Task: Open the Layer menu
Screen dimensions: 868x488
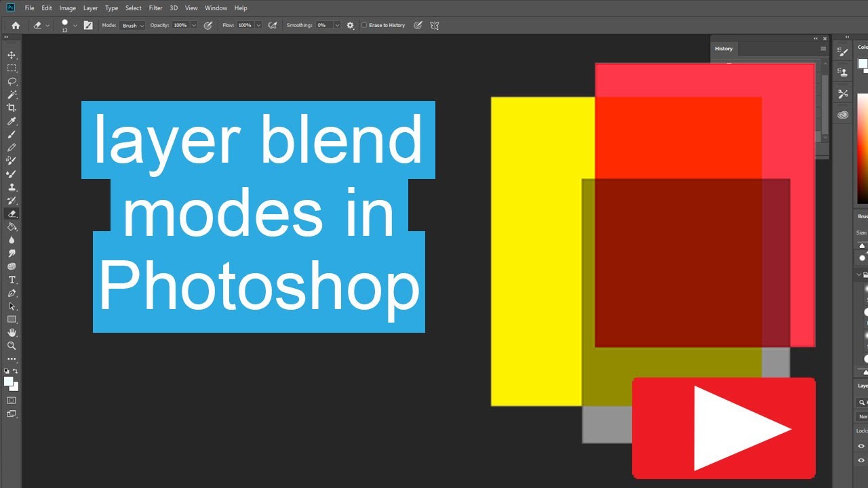Action: click(90, 8)
